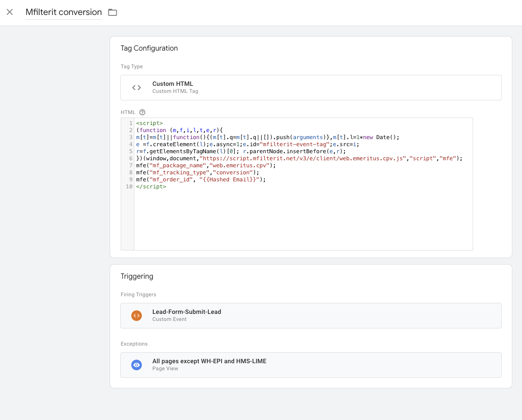
Task: Open the All pages except WH-EPI exception
Action: coord(209,361)
